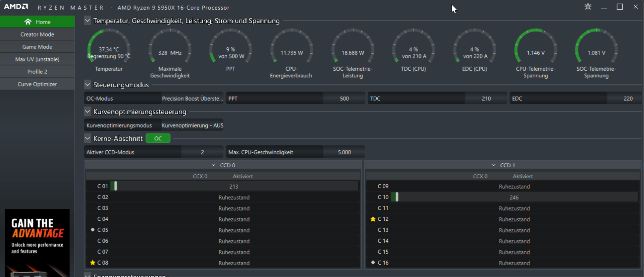Click the Kurvenoptimierungsmodus label
Image resolution: width=644 pixels, height=277 pixels.
(119, 125)
